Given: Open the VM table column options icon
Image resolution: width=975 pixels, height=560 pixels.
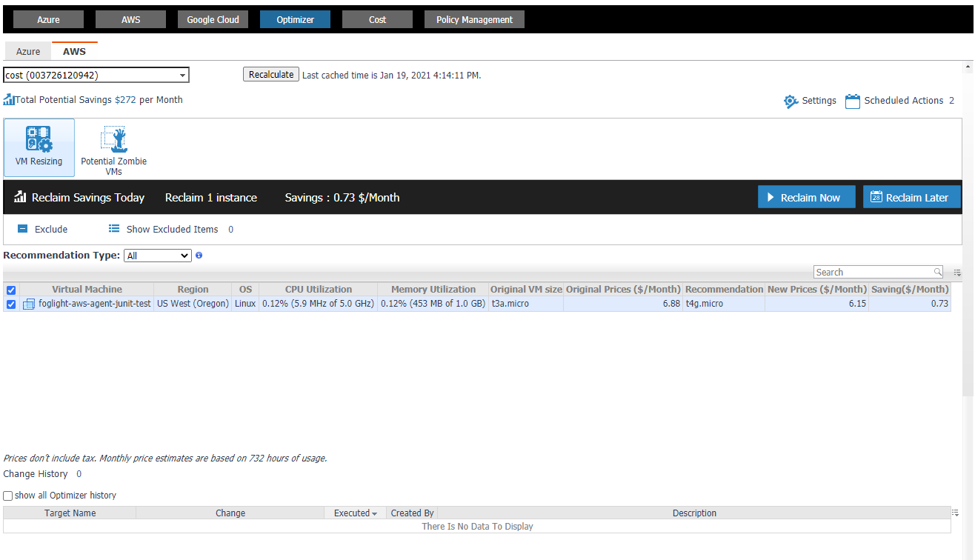Looking at the screenshot, I should (956, 273).
